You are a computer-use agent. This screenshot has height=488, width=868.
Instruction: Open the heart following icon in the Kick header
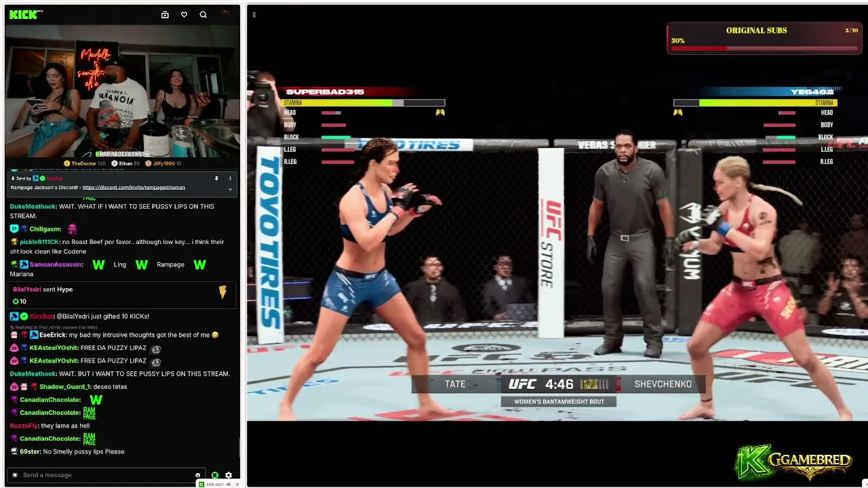point(184,14)
